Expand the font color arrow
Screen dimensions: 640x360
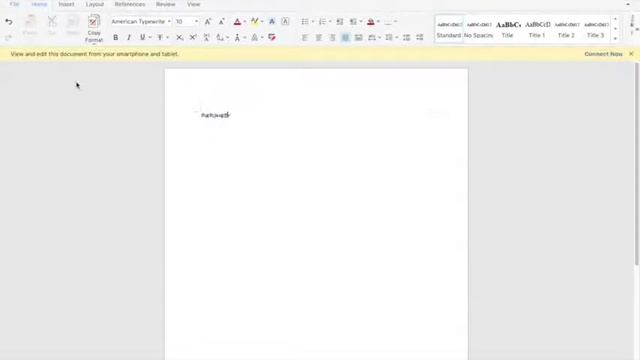(244, 22)
